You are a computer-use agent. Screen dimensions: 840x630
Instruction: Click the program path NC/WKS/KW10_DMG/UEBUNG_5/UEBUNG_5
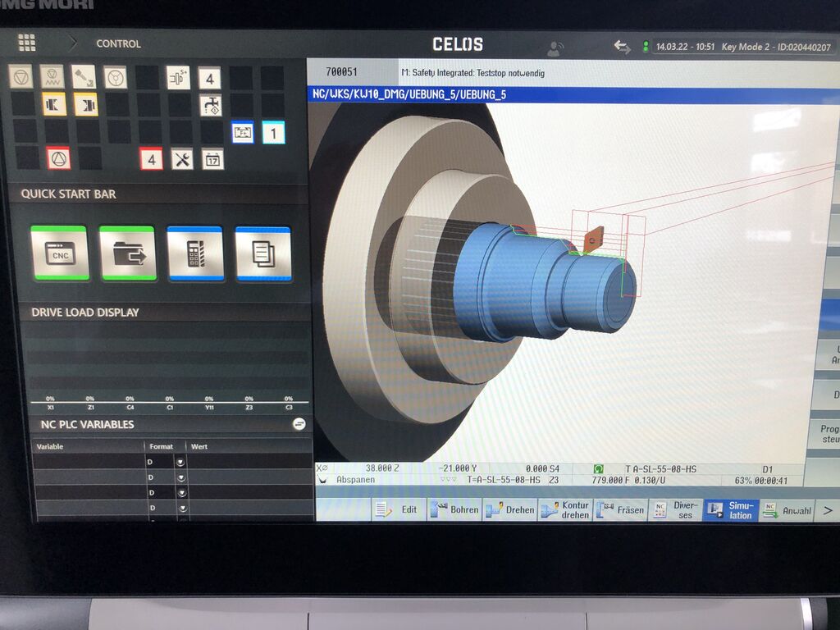409,95
